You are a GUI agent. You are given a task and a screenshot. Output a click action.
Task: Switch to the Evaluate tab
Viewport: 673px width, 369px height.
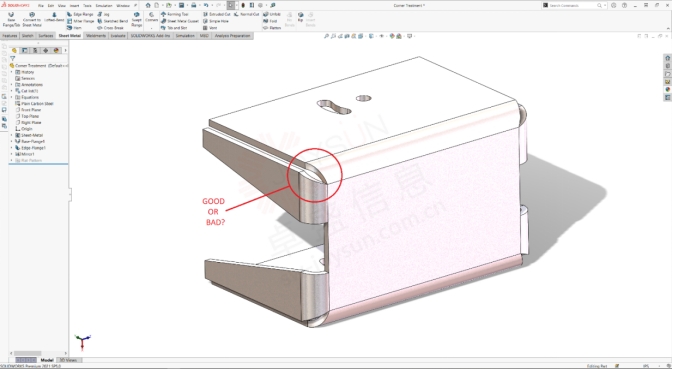coord(118,36)
